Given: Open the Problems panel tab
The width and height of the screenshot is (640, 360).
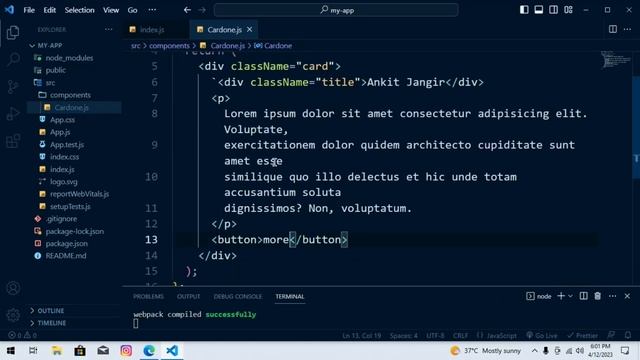Looking at the screenshot, I should pos(148,296).
